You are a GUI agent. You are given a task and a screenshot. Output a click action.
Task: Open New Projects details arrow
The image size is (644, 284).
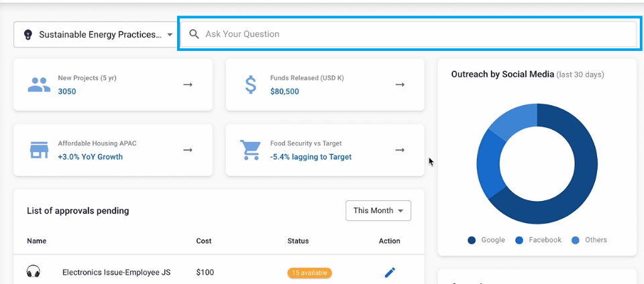click(x=188, y=84)
